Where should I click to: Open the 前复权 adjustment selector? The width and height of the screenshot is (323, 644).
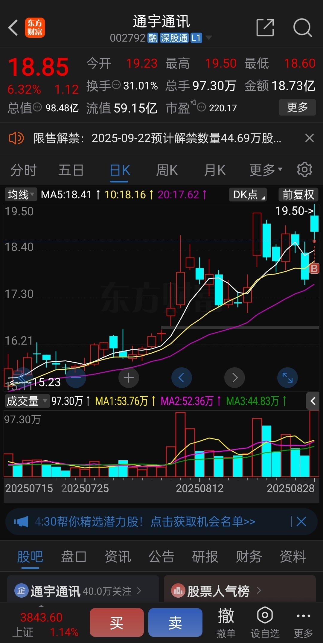coord(298,195)
